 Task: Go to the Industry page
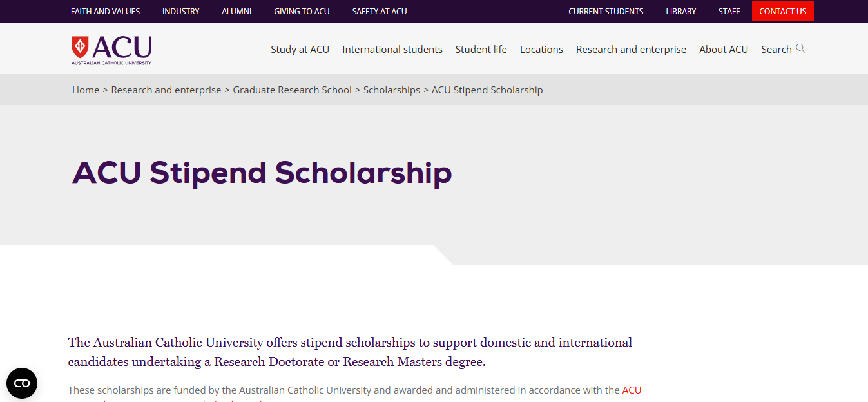181,11
